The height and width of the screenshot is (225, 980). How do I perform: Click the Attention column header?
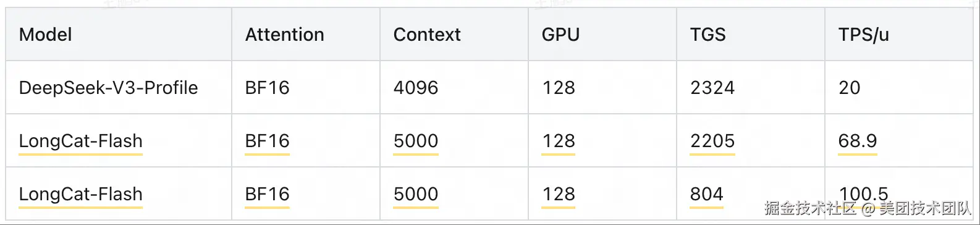coord(285,35)
